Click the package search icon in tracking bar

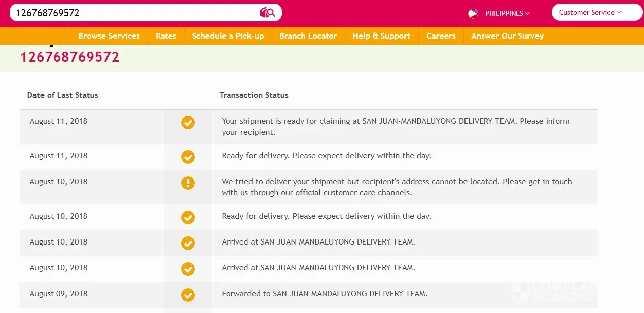[x=267, y=13]
